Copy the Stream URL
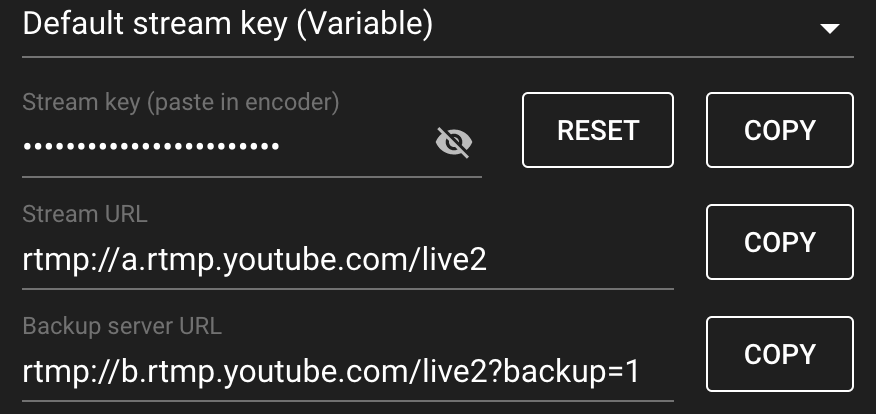Screen dimensions: 876x414 pos(780,242)
